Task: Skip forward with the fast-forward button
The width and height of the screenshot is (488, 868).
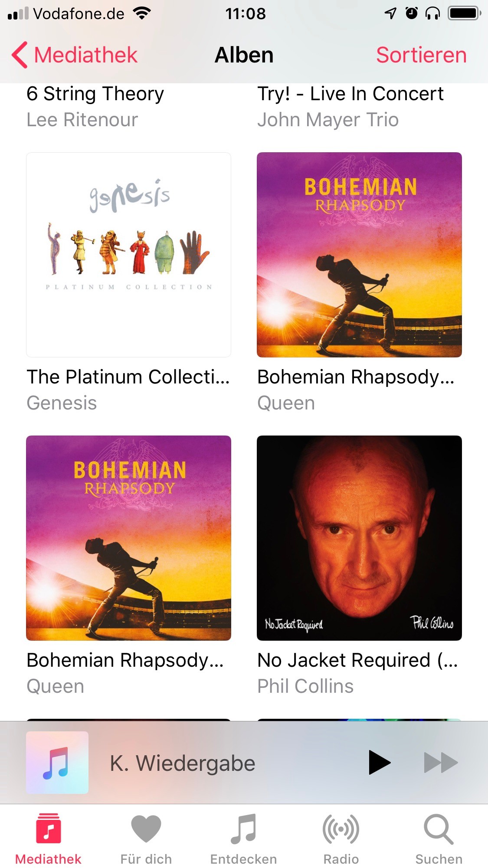Action: point(441,762)
